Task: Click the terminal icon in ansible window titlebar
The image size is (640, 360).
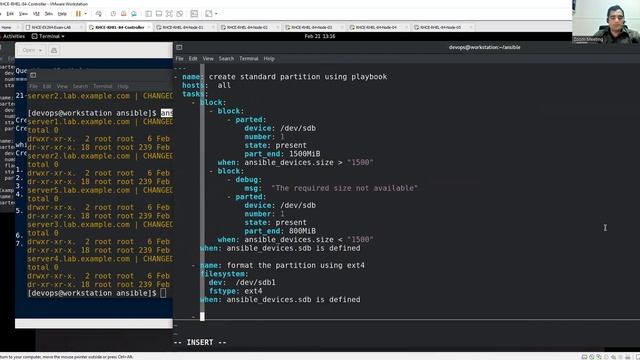Action: click(179, 47)
